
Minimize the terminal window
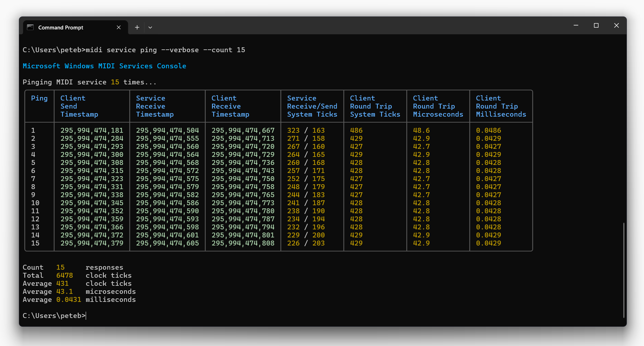pyautogui.click(x=576, y=26)
